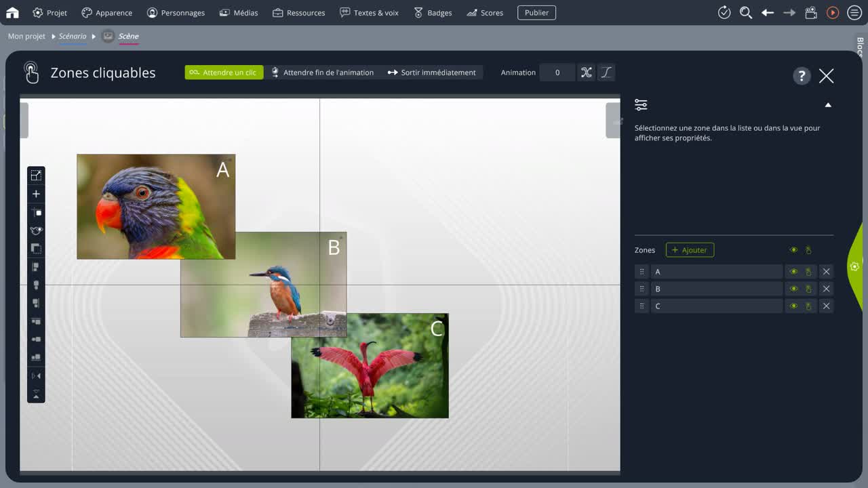Click the properties sliders icon in right panel
The width and height of the screenshot is (868, 488).
(641, 105)
